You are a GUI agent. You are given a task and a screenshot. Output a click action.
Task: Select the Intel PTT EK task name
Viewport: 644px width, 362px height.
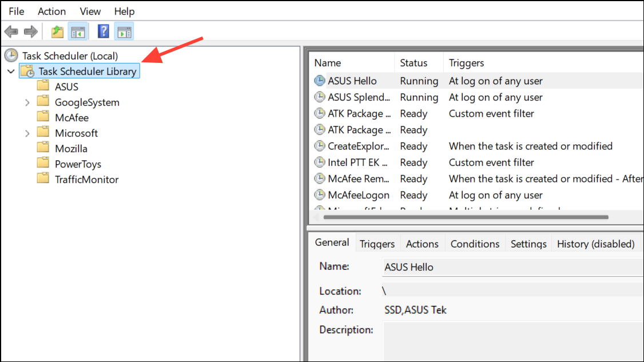[x=357, y=163]
